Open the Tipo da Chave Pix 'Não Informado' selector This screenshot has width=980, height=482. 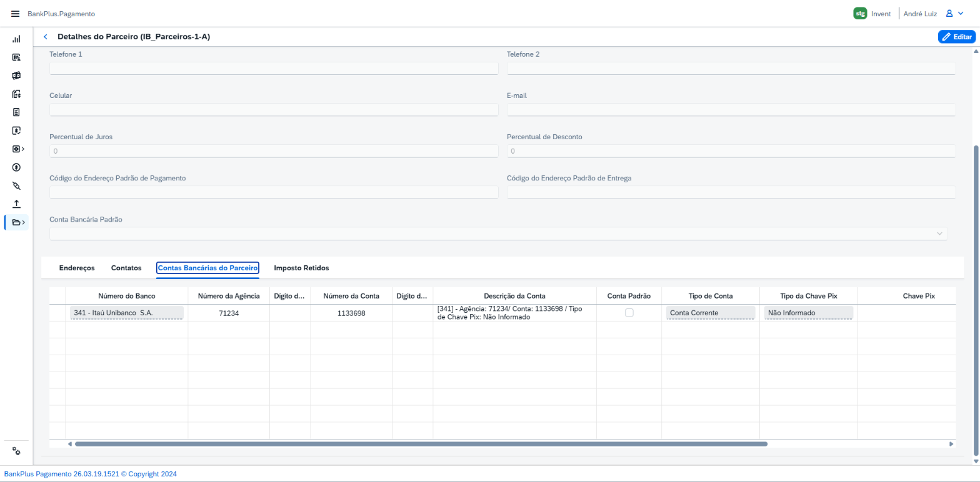point(809,313)
